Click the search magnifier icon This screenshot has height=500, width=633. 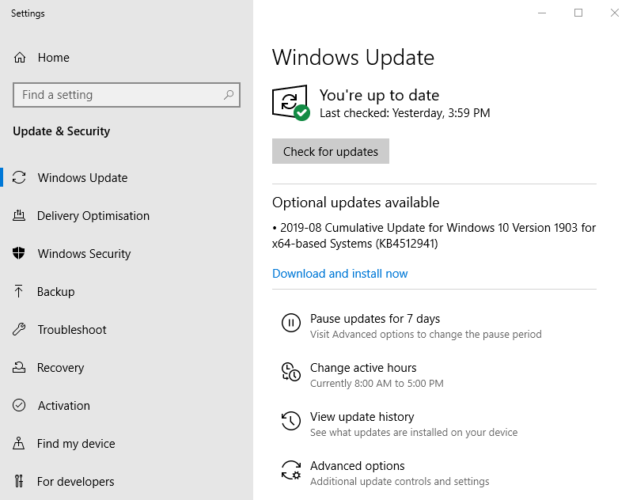click(x=229, y=95)
